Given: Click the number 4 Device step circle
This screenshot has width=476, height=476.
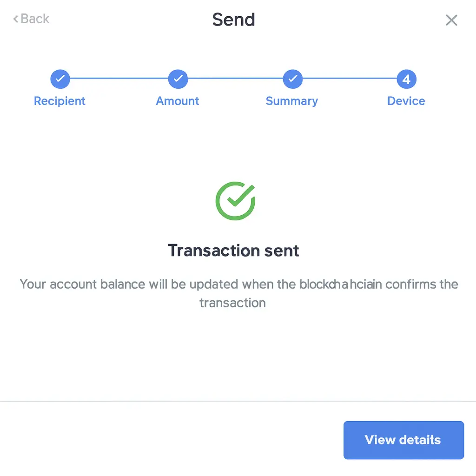Looking at the screenshot, I should click(406, 79).
